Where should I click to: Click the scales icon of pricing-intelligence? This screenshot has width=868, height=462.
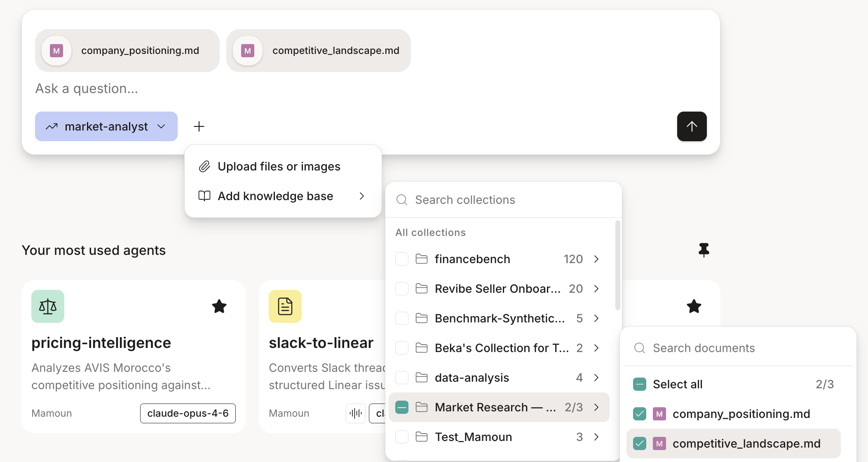click(48, 306)
